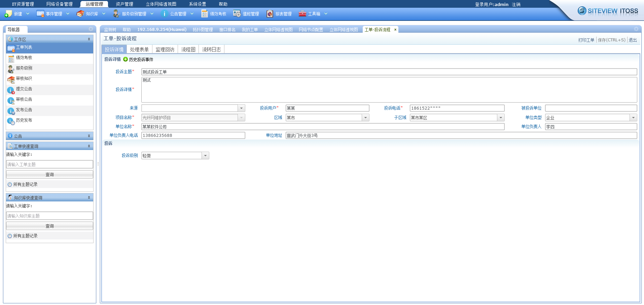Click the 服务级别管理 toolbar icon
Viewport: 644px width, 305px height.
(116, 13)
